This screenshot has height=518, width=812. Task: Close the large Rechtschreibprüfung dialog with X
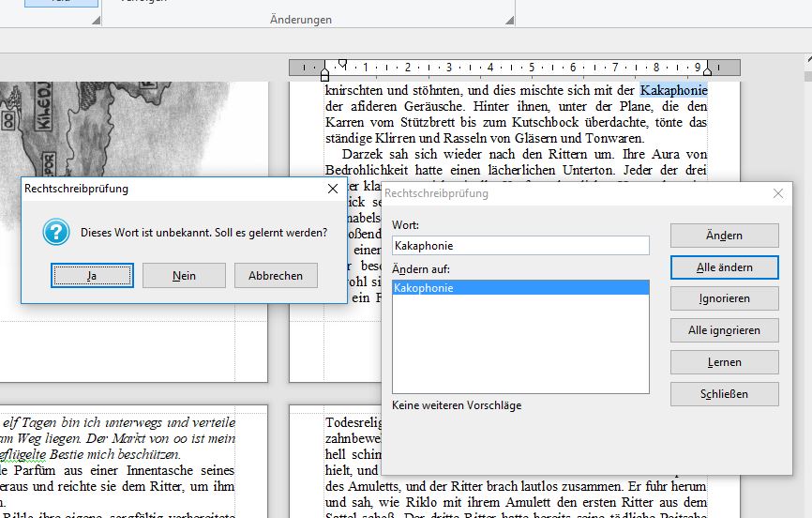point(778,193)
